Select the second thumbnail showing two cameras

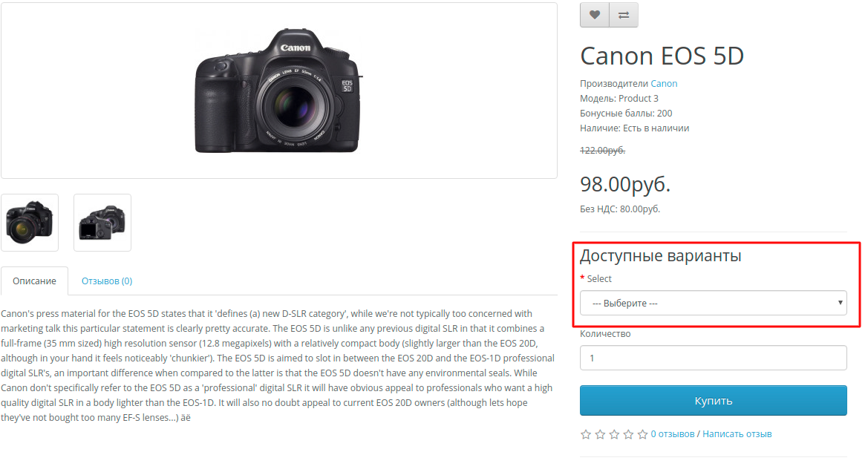click(102, 223)
